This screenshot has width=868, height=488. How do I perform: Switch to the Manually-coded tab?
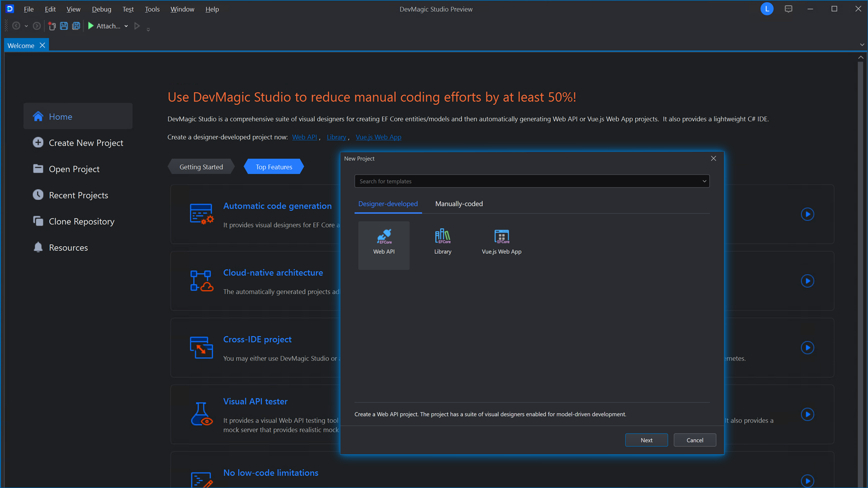[459, 204]
